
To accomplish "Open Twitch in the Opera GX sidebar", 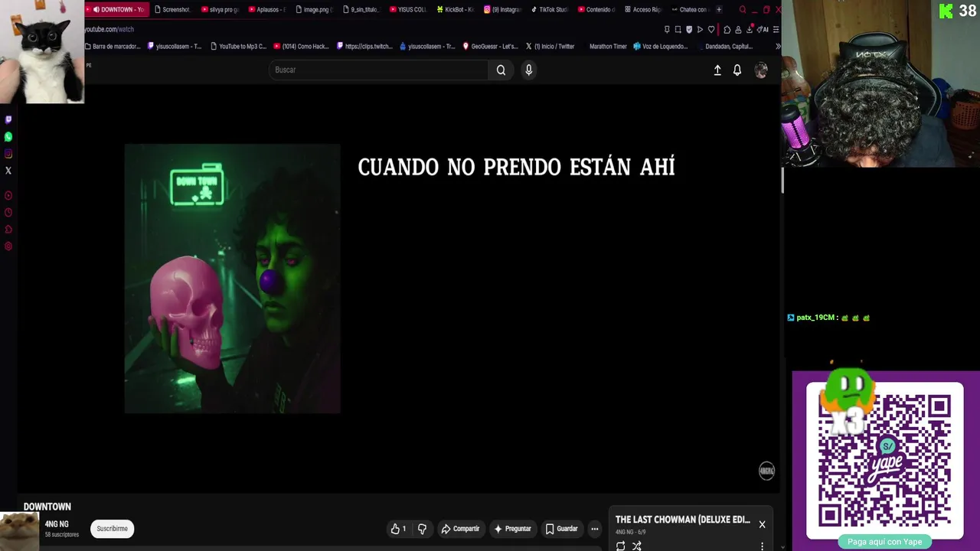I will (8, 119).
